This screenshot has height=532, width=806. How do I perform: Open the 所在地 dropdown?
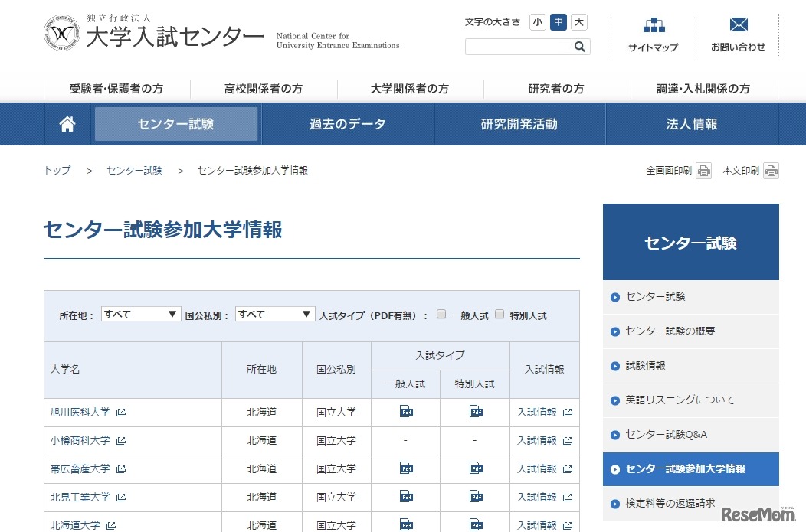point(140,314)
